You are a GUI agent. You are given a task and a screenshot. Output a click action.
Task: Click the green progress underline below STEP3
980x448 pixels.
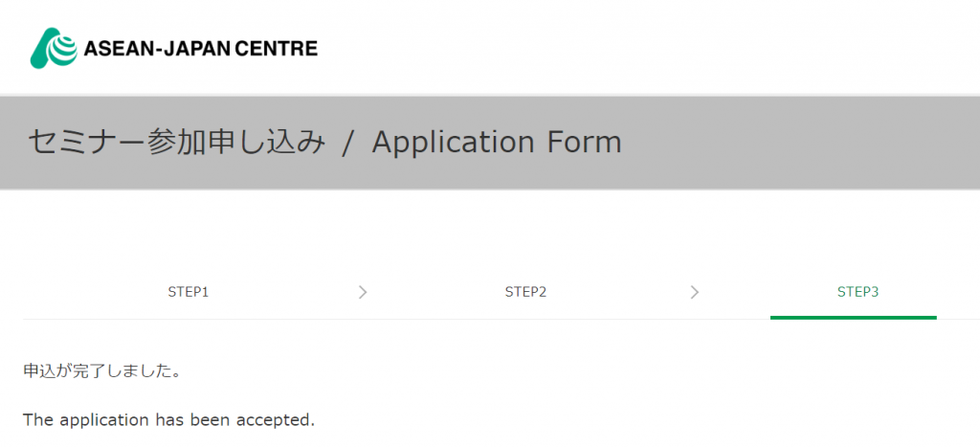(853, 317)
